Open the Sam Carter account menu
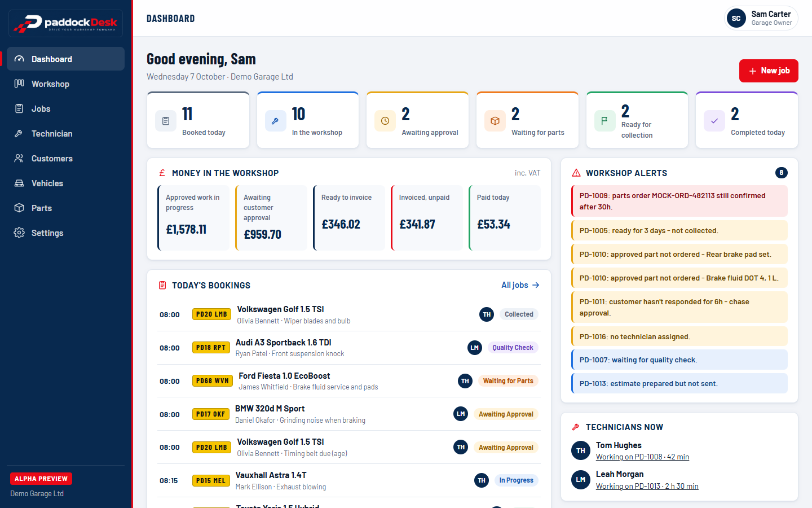The width and height of the screenshot is (812, 508). click(x=761, y=19)
